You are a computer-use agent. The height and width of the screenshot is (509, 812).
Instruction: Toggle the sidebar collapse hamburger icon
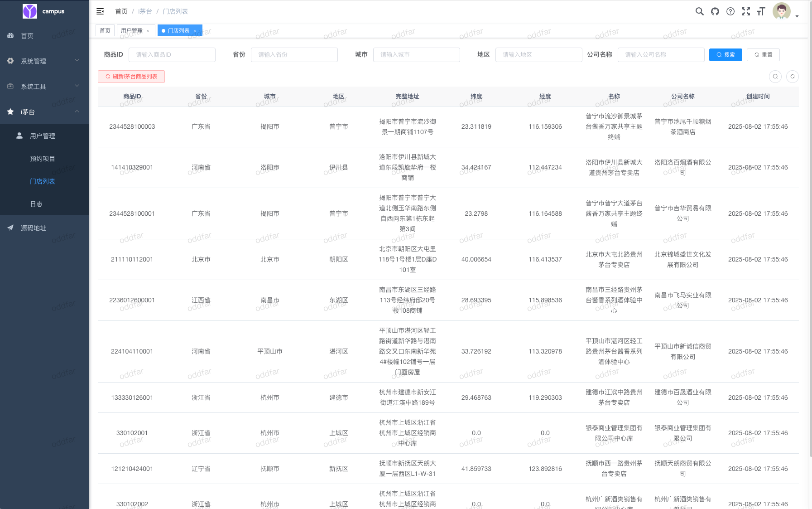tap(100, 11)
